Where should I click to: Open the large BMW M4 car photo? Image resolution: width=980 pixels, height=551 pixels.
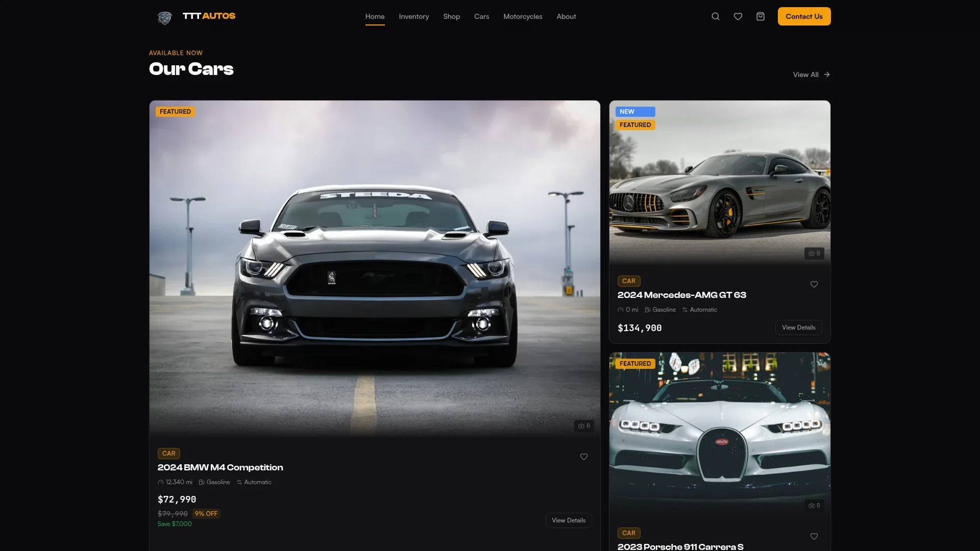point(375,269)
